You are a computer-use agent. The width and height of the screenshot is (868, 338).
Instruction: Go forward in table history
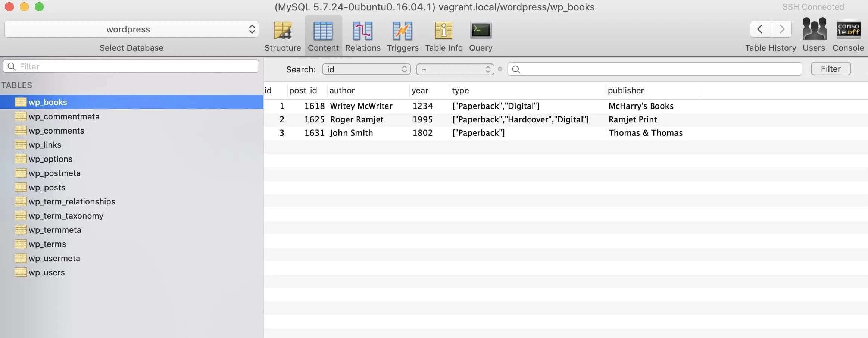(x=781, y=29)
